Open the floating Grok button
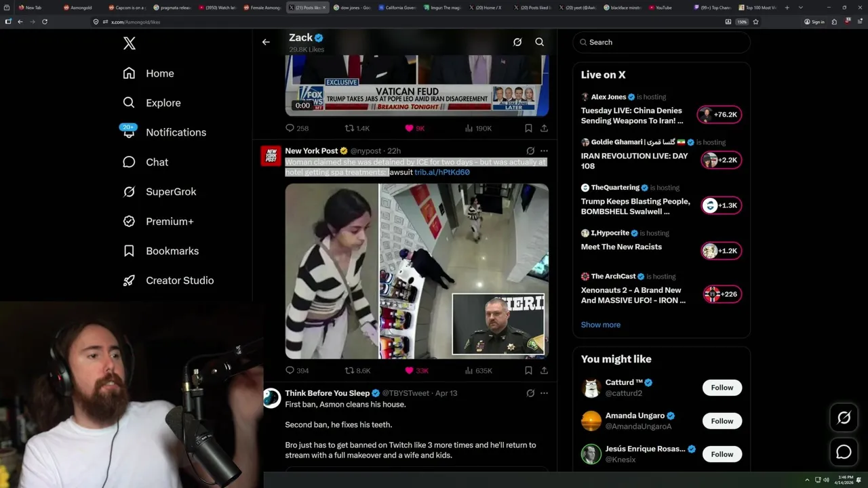 844,418
